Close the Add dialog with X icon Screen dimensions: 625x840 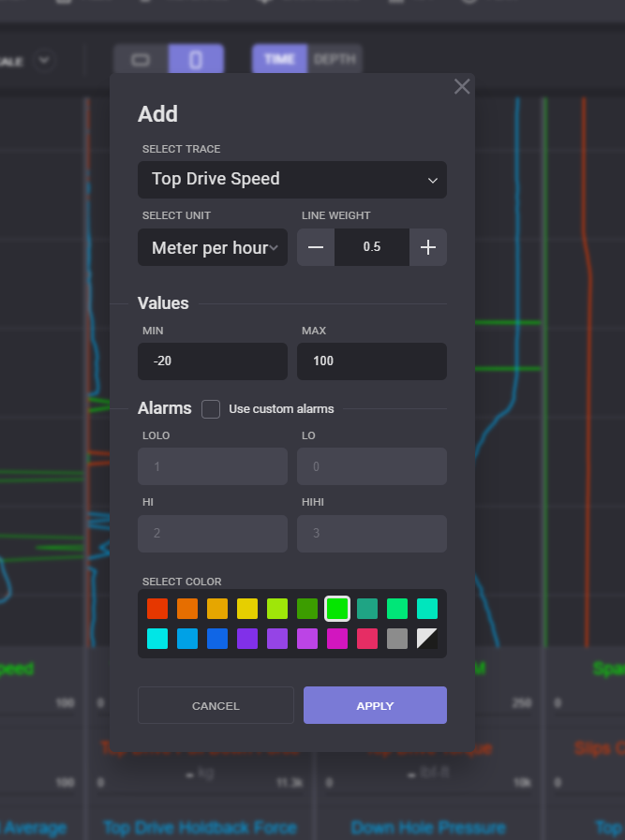pyautogui.click(x=462, y=87)
